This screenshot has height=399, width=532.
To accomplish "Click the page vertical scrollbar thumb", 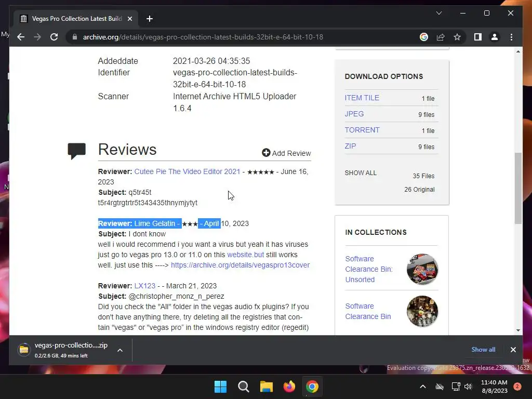I will 518,188.
